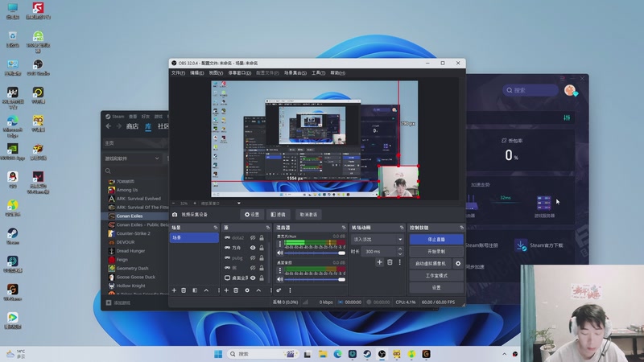The width and height of the screenshot is (644, 362).
Task: Show hidden system tray icons chevron
Action: point(505,354)
